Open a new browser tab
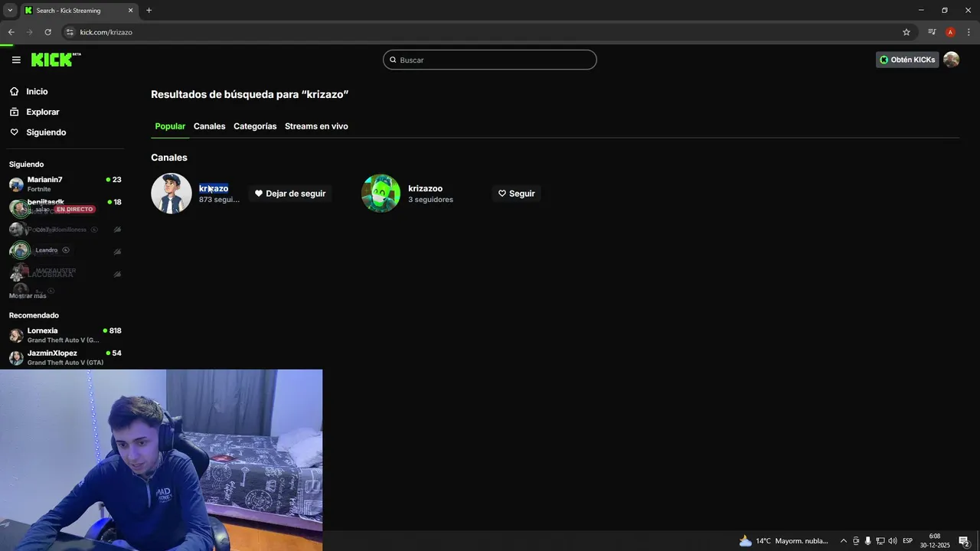980x551 pixels. coord(149,11)
